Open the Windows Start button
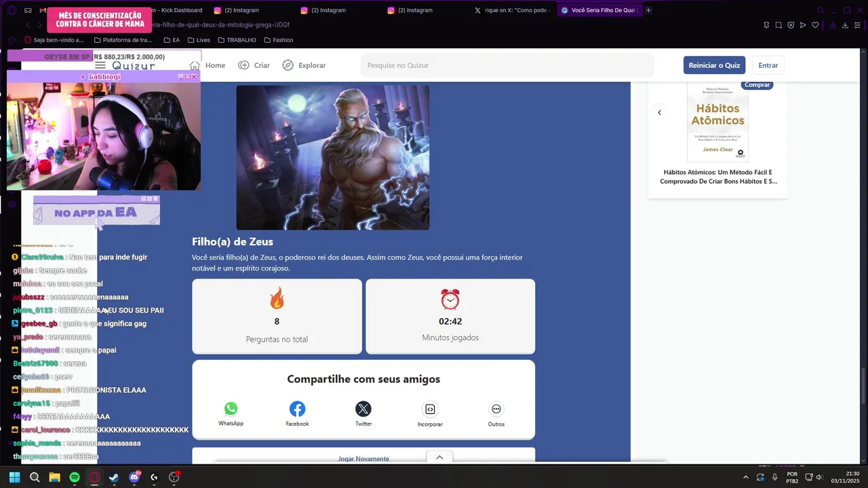 point(14,477)
